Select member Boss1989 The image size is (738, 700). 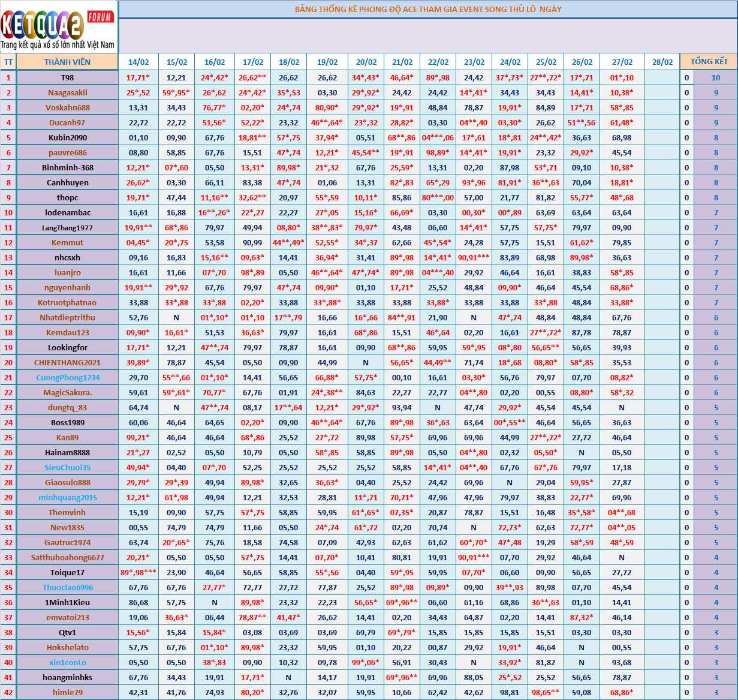(x=67, y=422)
